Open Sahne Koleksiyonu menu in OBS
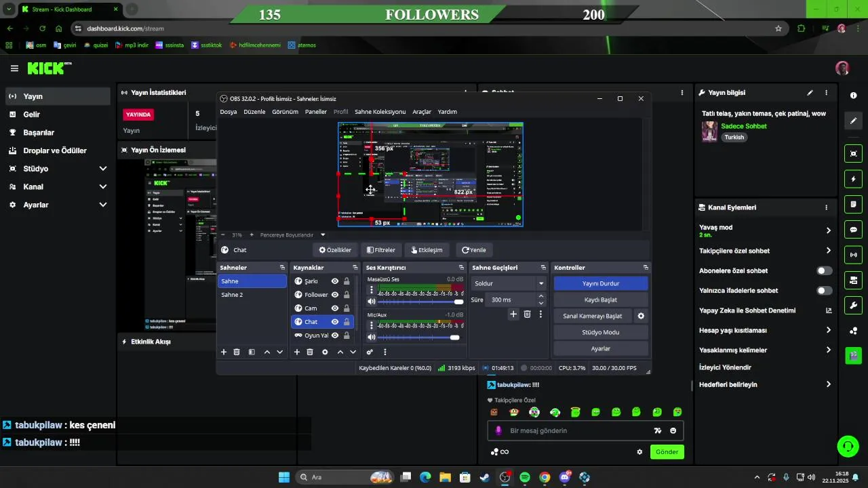 pyautogui.click(x=380, y=112)
